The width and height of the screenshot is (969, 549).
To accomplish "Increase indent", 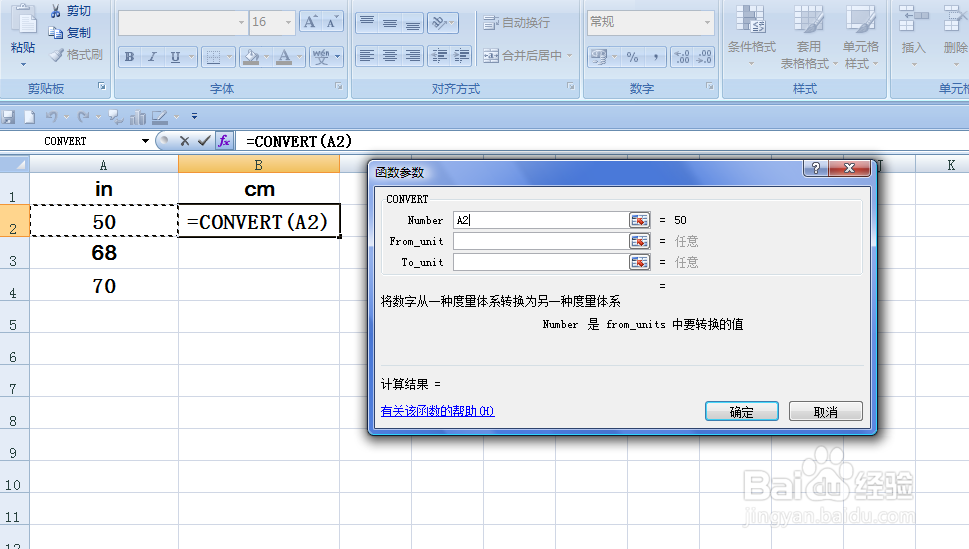I will point(461,56).
